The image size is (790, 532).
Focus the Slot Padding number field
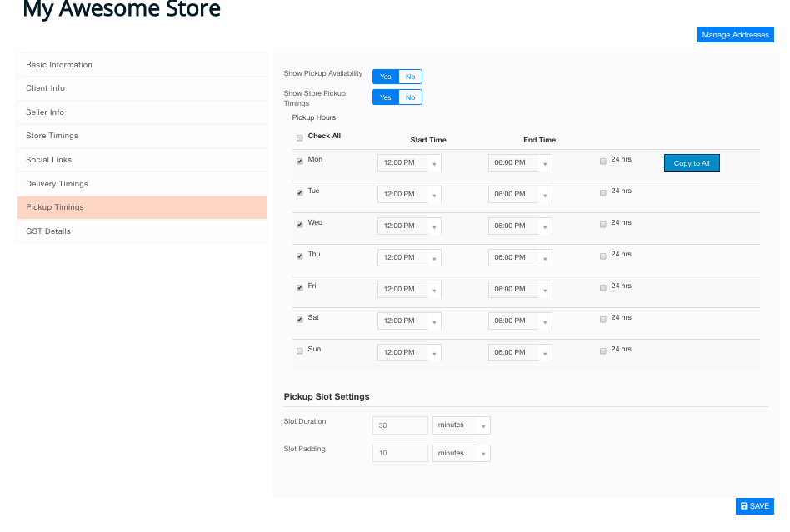coord(400,453)
